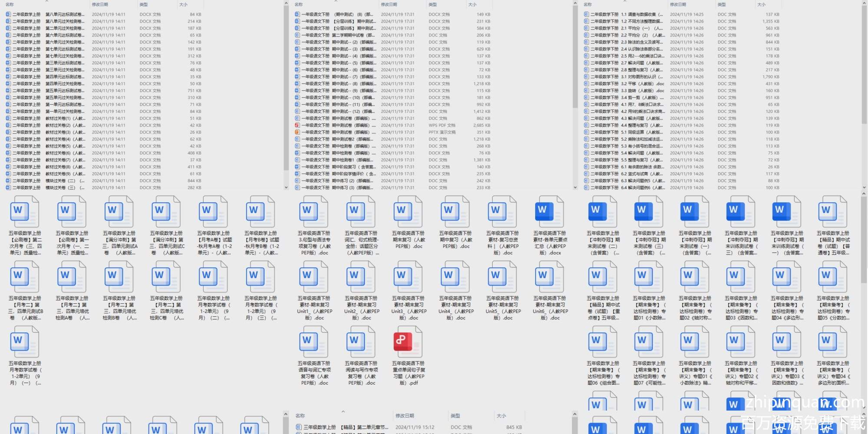
Task: Click the red WPS PDF icon for 一年级语文下册 期中测试卷
Action: (x=297, y=125)
